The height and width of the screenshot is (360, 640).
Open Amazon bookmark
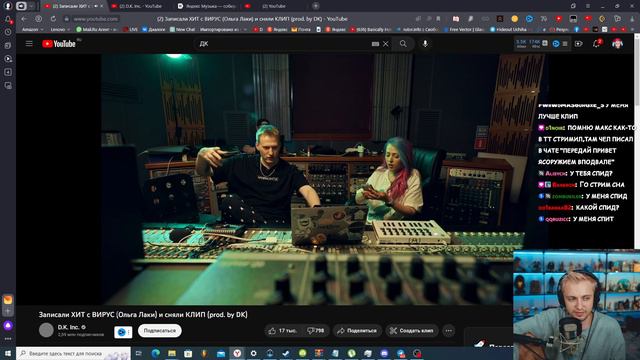pyautogui.click(x=32, y=29)
